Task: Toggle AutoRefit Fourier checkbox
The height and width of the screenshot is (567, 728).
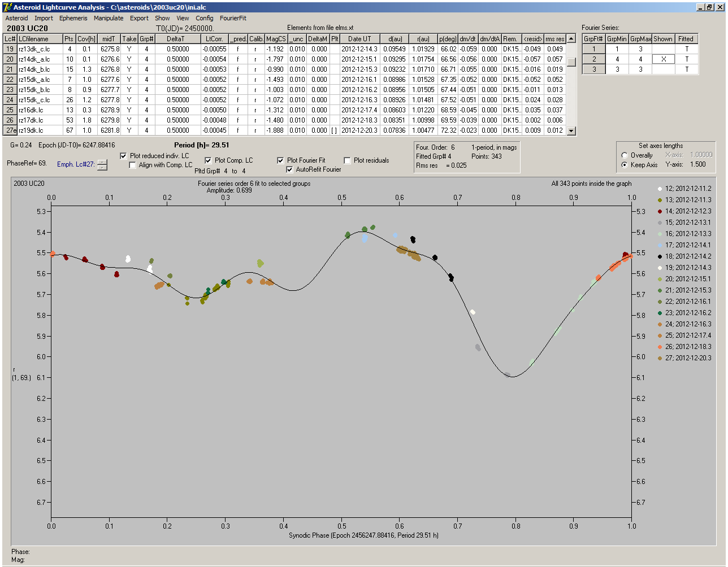Action: pyautogui.click(x=290, y=169)
